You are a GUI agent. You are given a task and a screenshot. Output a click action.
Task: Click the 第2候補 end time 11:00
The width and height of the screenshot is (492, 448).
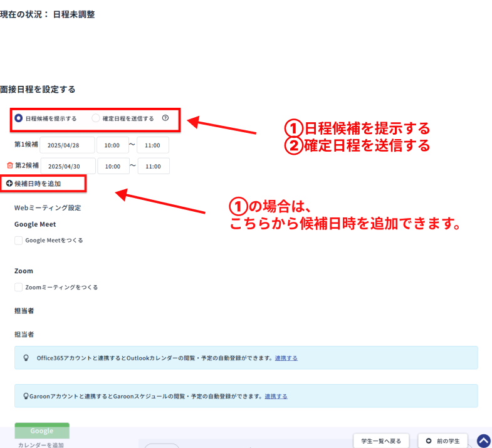click(x=154, y=166)
